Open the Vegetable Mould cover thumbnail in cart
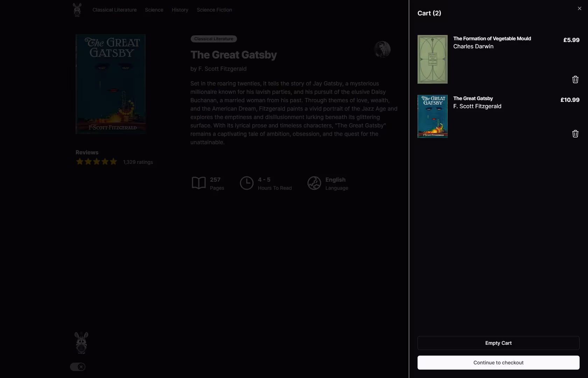Image resolution: width=588 pixels, height=378 pixels. coord(433,59)
